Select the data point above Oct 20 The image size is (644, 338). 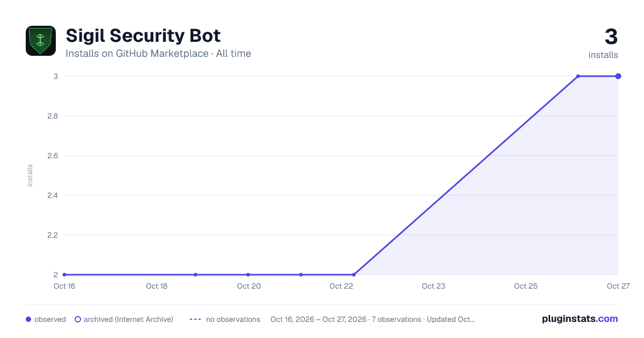coord(248,275)
